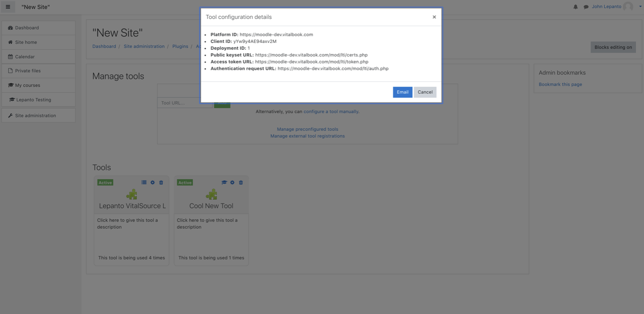Open the hamburger navigation menu icon

coord(8,7)
